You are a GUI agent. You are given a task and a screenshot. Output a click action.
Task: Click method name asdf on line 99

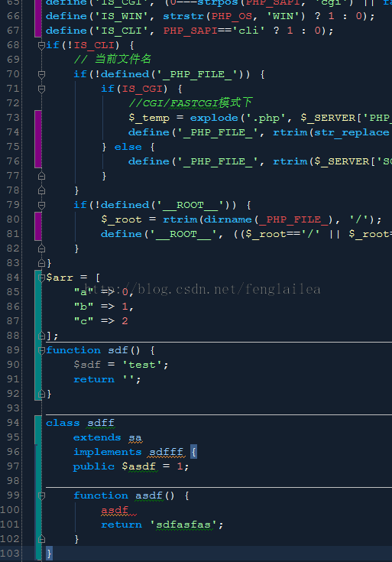click(149, 495)
